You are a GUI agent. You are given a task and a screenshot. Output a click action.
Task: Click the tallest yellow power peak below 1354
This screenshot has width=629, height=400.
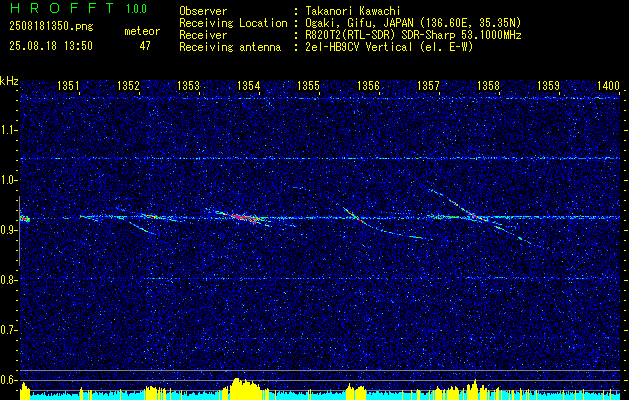coord(237,387)
